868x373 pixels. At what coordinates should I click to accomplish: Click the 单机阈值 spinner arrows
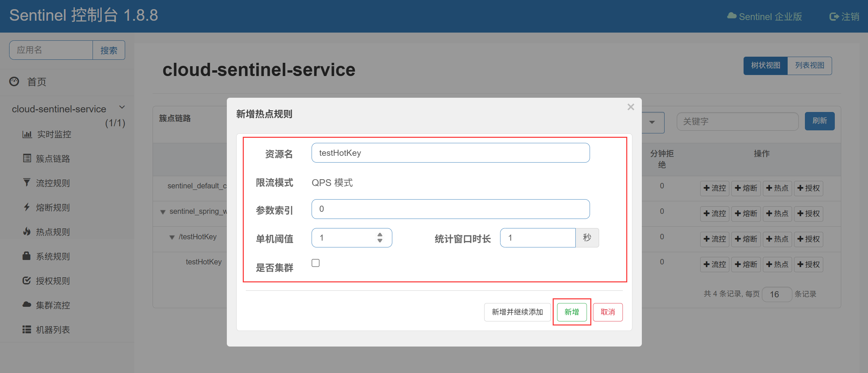click(x=380, y=238)
